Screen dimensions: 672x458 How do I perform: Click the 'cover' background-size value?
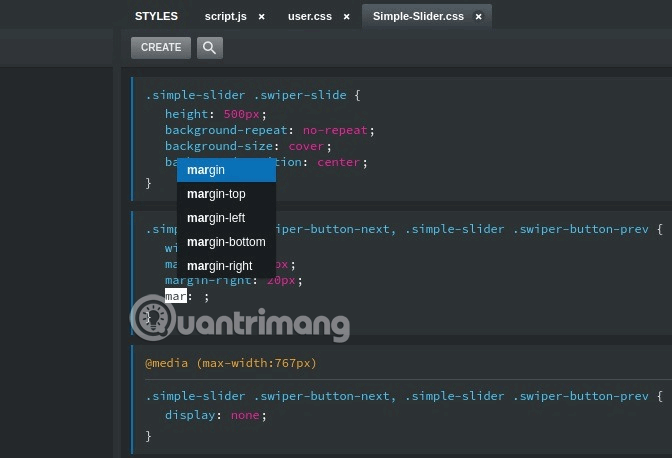(306, 146)
